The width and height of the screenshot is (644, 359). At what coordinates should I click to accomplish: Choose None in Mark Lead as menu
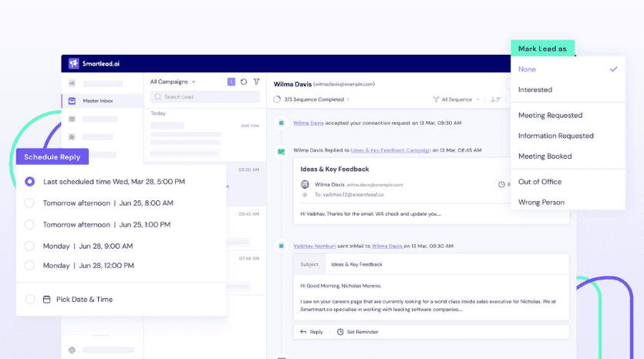(568, 69)
